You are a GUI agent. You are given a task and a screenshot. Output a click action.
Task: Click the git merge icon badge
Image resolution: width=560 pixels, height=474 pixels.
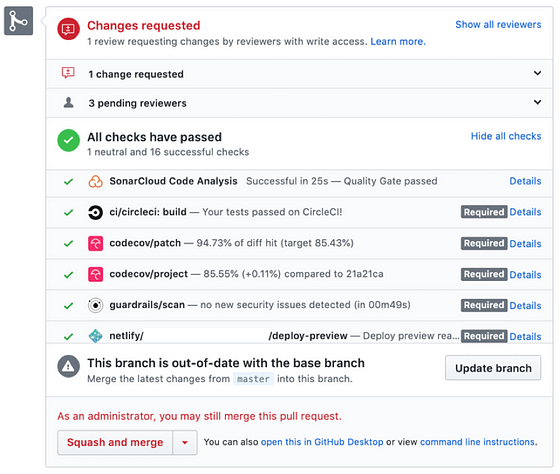click(19, 21)
